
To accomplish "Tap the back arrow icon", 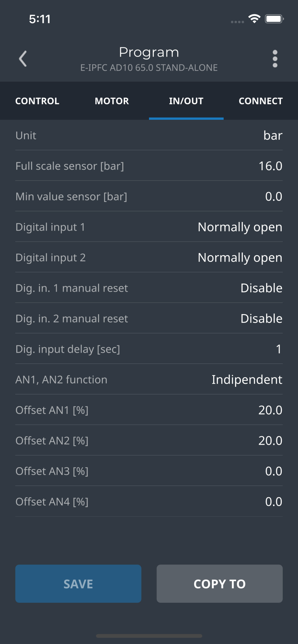I will click(23, 59).
